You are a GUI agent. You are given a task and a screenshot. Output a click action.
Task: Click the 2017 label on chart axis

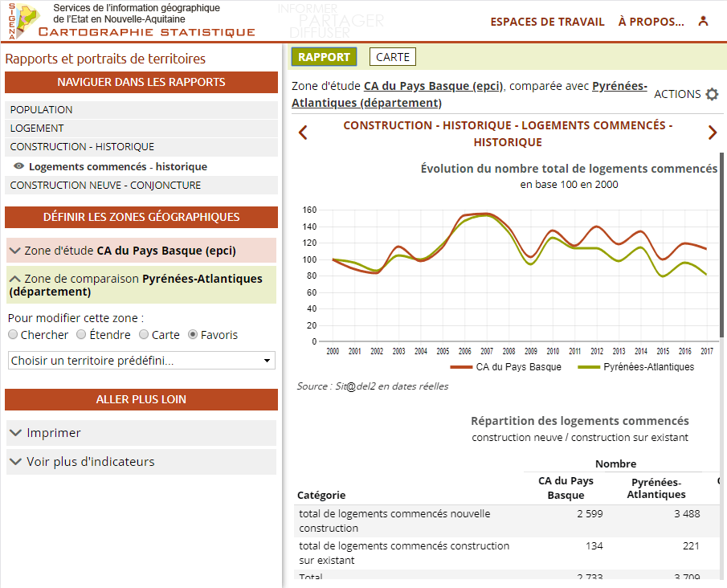click(x=707, y=352)
